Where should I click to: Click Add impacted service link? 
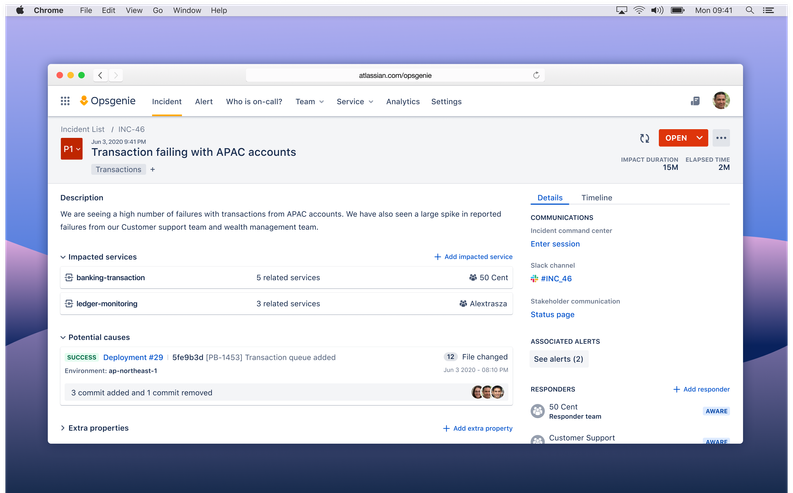pos(473,257)
